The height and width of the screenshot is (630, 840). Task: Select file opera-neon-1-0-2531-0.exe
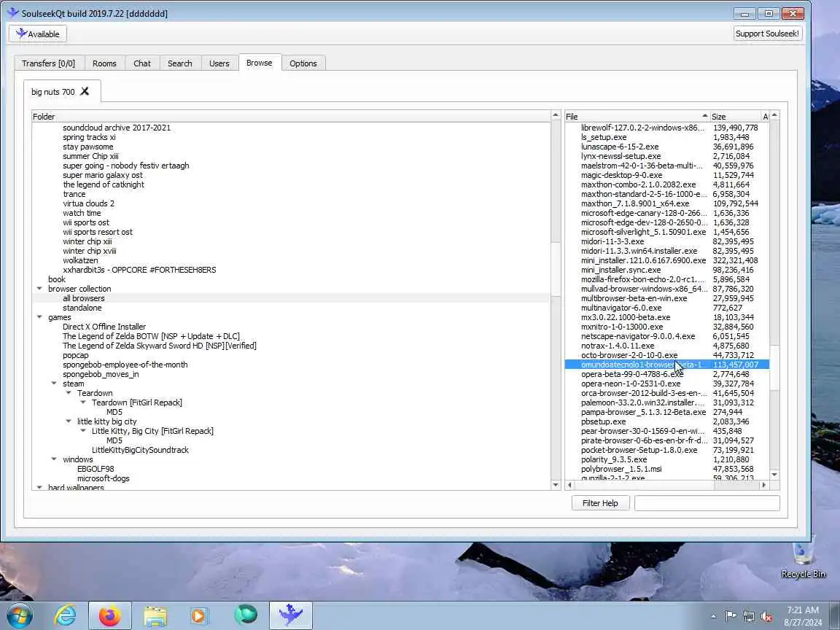(631, 384)
